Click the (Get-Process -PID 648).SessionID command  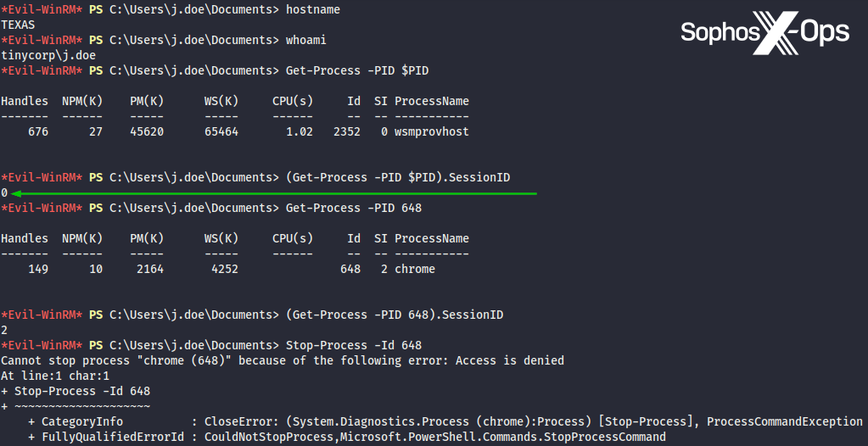[395, 315]
